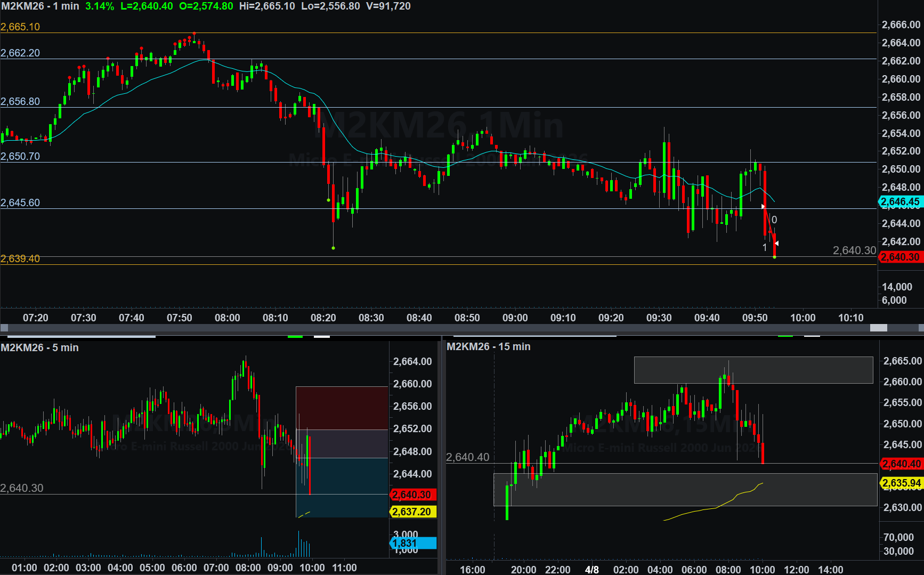Click the dark red stop zone on the 5 min chart
924x575 pixels.
[x=342, y=408]
